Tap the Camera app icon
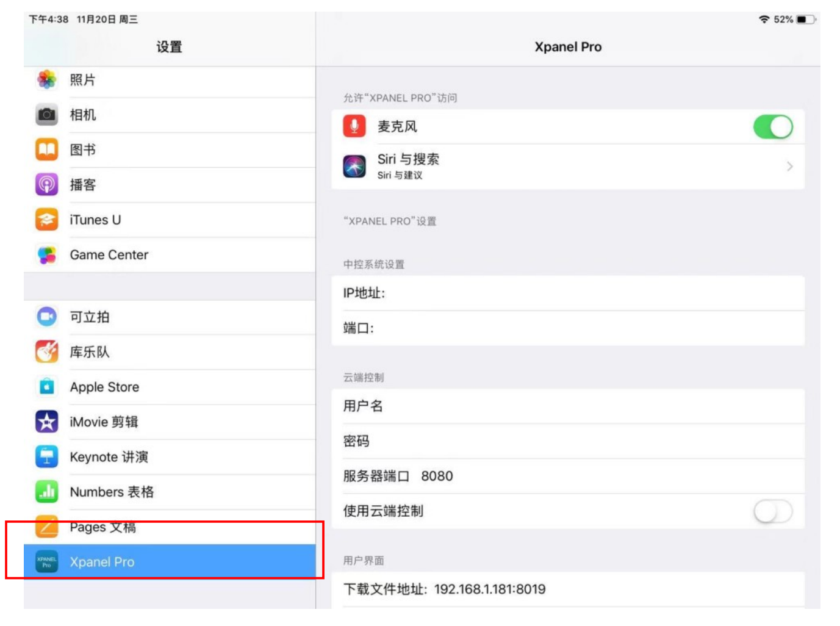This screenshot has width=840, height=626. click(47, 115)
